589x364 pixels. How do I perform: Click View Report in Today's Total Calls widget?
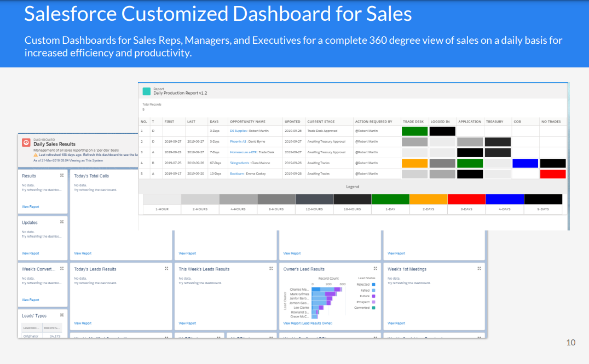[83, 253]
